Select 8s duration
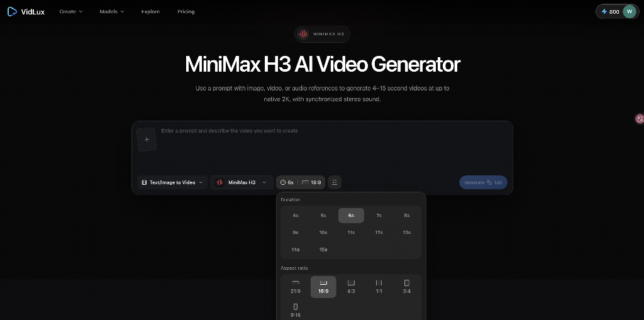This screenshot has width=644, height=320. point(407,216)
